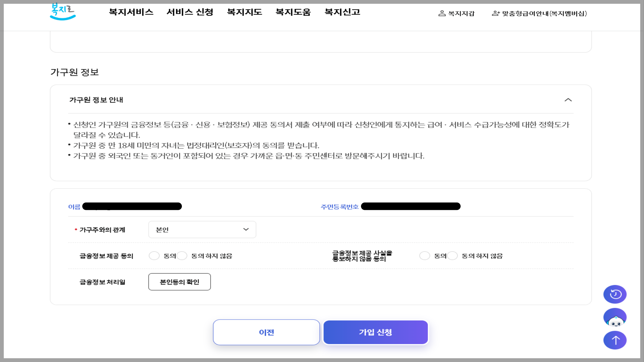Viewport: 644px width, 362px height.
Task: Select 동의 for 통보하지 않음 동의
Action: pyautogui.click(x=425, y=256)
